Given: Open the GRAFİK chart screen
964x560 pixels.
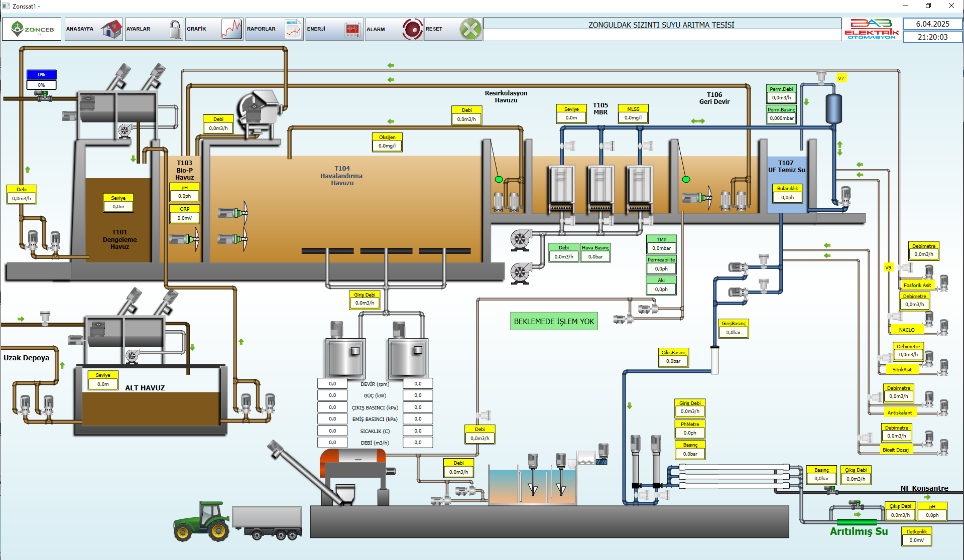Looking at the screenshot, I should tap(214, 29).
